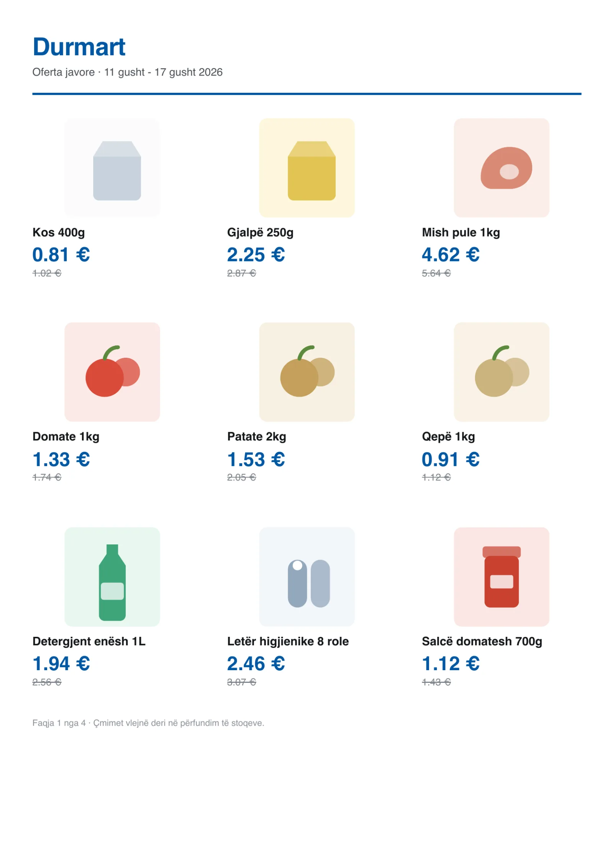Open the Mish pule meat image

501,168
